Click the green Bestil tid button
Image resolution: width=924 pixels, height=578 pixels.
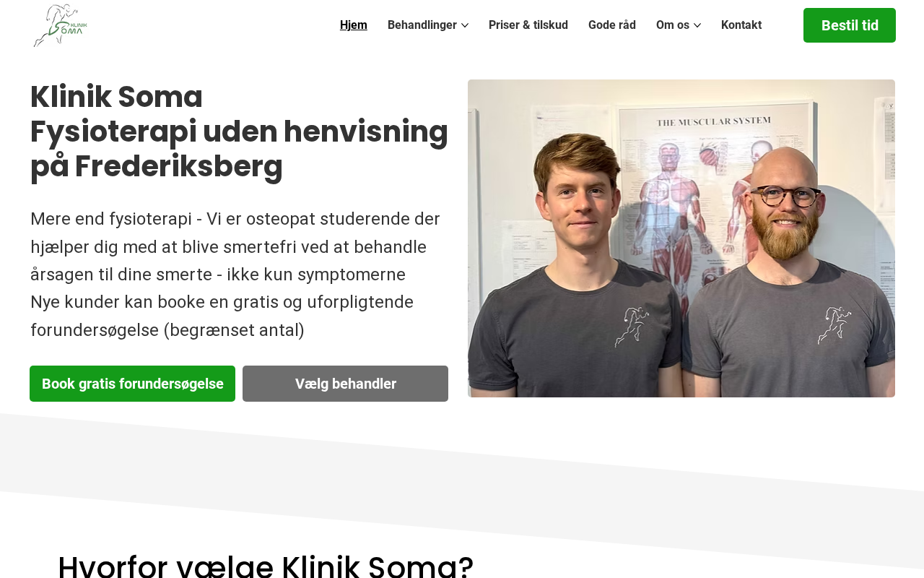coord(850,25)
